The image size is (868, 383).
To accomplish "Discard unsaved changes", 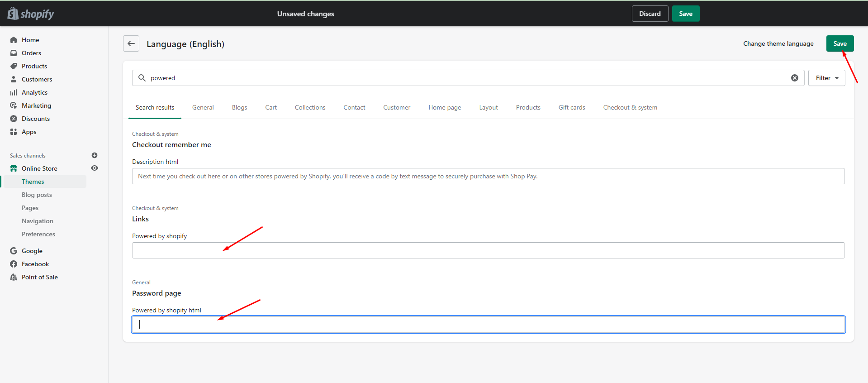I will (x=650, y=14).
